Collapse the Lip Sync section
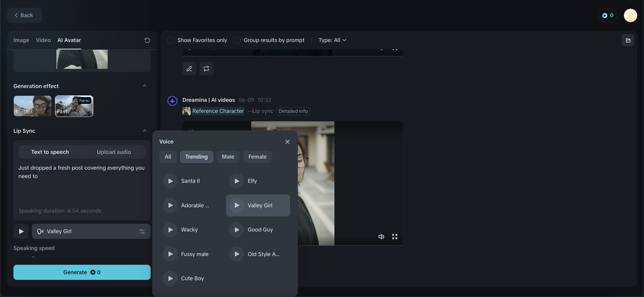 click(145, 131)
